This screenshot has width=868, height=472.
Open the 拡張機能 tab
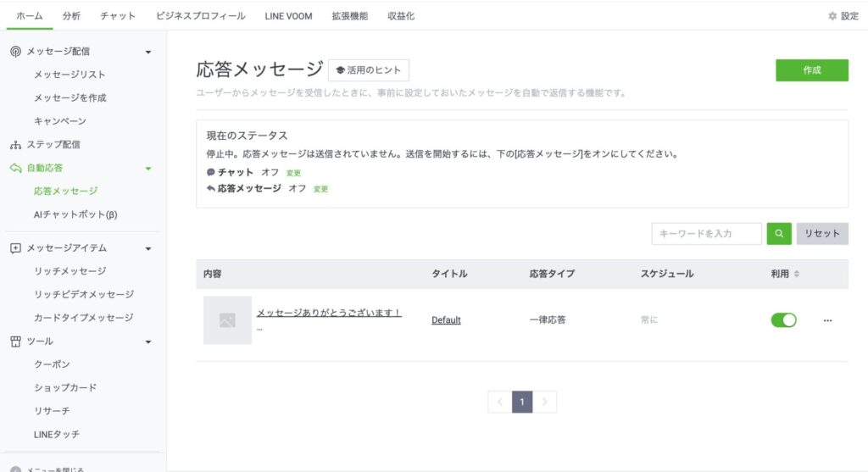tap(350, 16)
